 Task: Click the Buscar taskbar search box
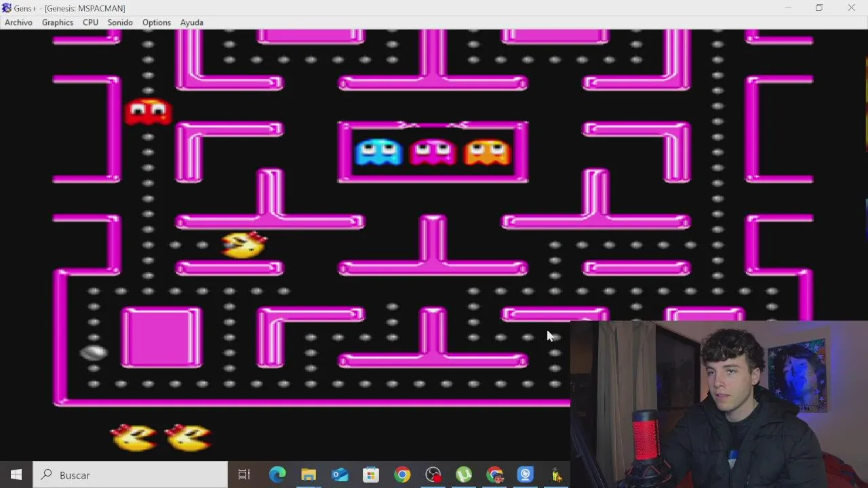130,475
